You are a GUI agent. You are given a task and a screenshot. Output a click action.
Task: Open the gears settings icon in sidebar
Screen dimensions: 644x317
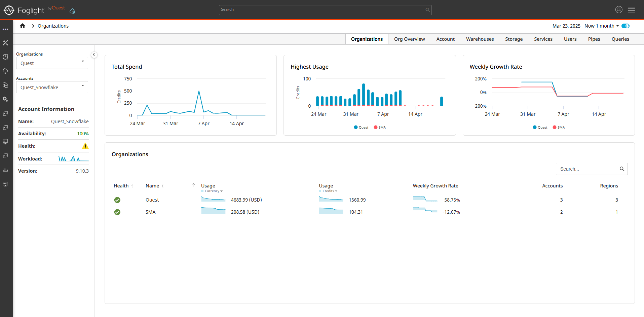point(5,99)
